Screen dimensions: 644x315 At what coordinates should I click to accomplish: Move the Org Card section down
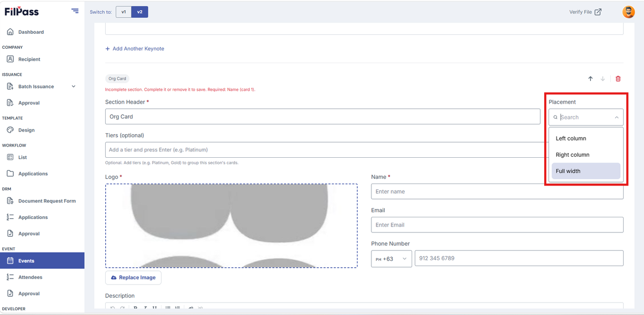point(603,79)
